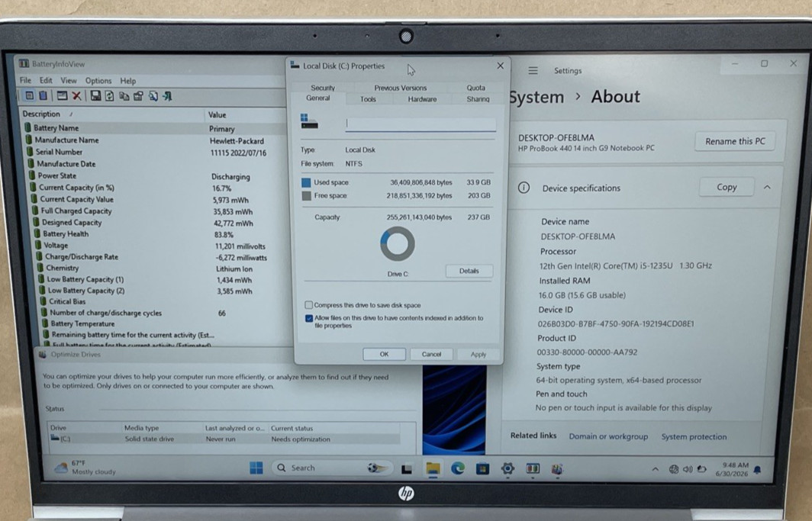Click the volume icon in system tray
Viewport: 812px width, 521px height.
coord(688,469)
